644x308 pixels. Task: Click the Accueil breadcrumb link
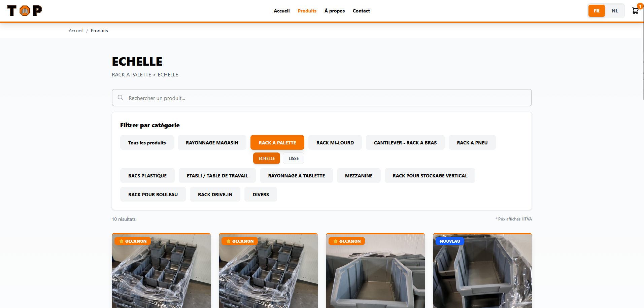pos(76,31)
